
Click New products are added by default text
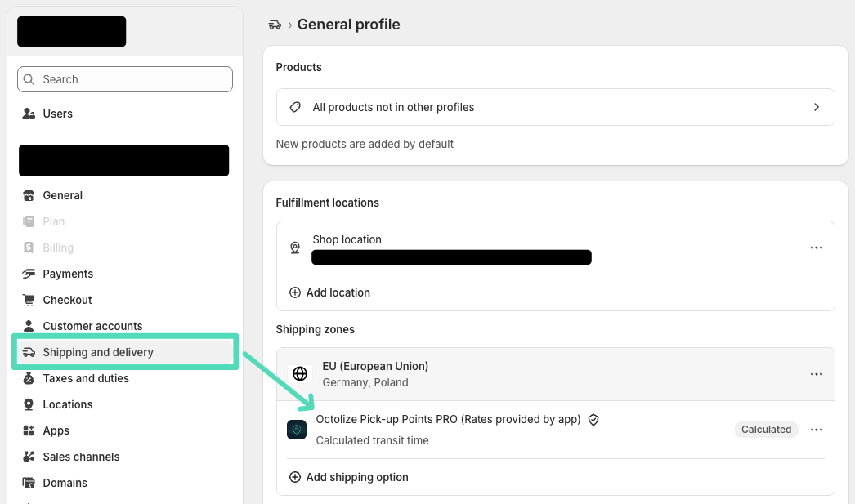[x=365, y=144]
